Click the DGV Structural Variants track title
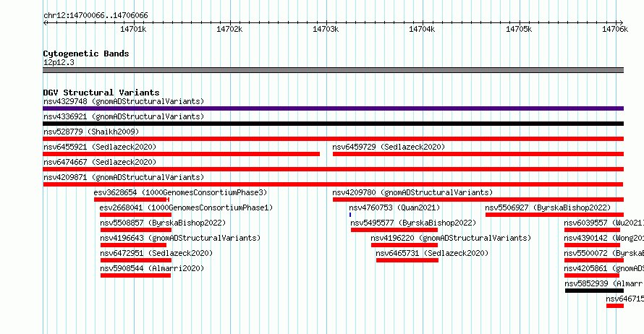 tap(101, 93)
